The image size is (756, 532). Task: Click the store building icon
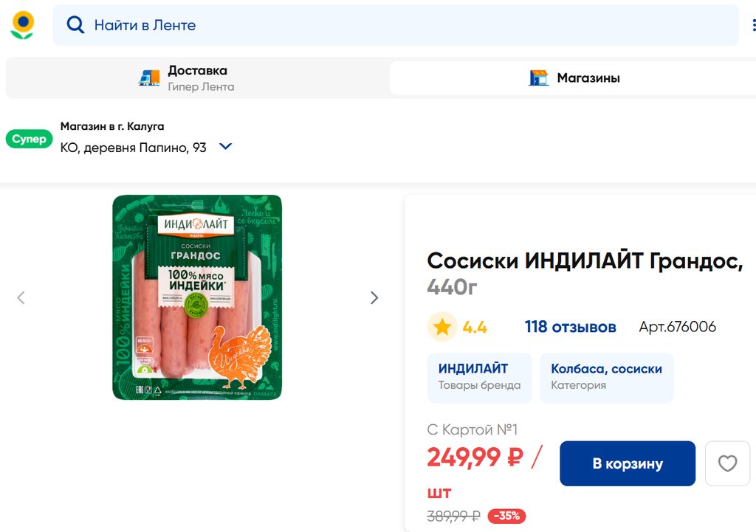tap(539, 77)
